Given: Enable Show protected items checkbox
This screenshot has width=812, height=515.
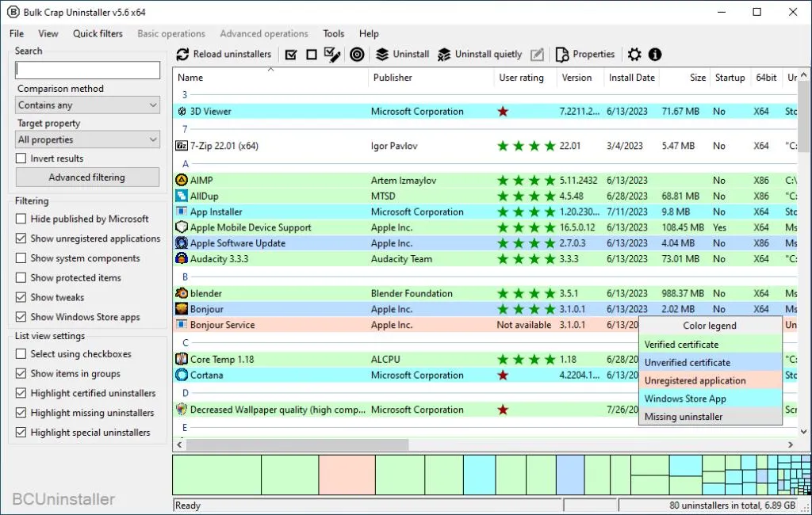Looking at the screenshot, I should pos(21,278).
